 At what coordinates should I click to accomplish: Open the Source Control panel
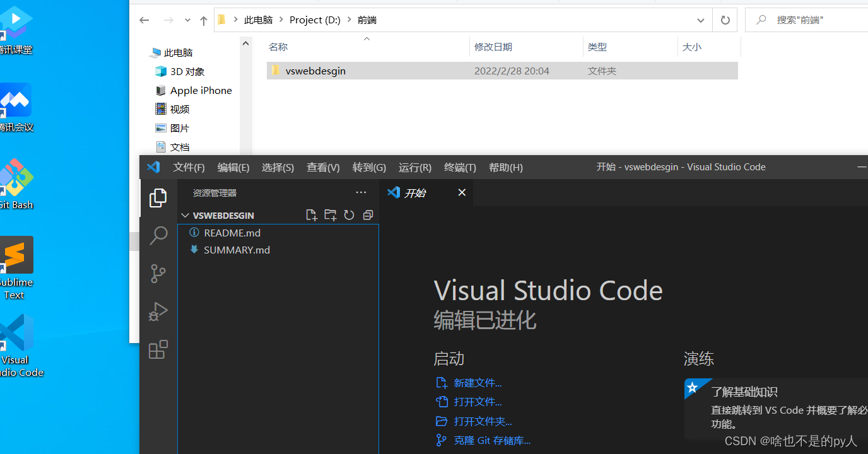click(x=158, y=273)
